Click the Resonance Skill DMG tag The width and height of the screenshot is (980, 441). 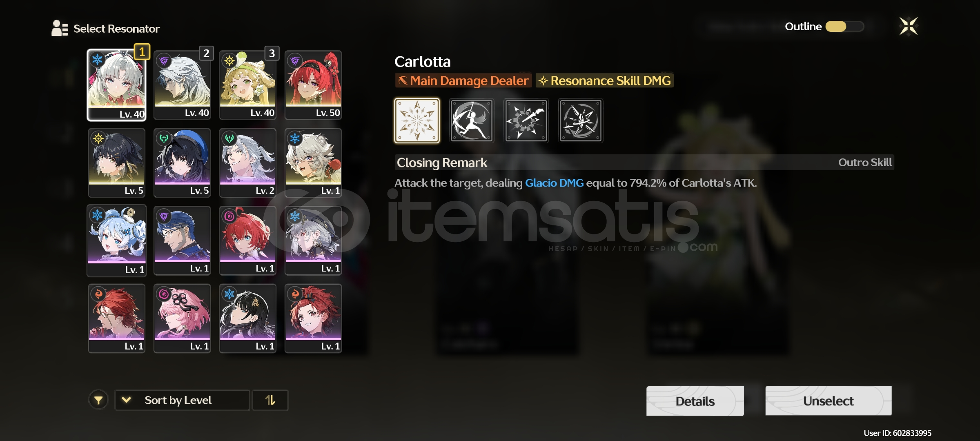point(604,80)
